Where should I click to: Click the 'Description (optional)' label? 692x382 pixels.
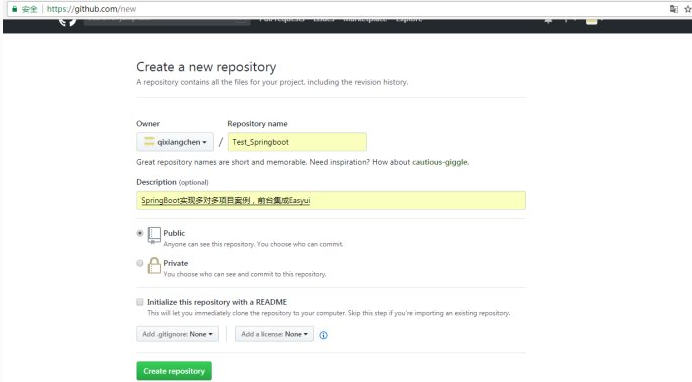(x=172, y=182)
